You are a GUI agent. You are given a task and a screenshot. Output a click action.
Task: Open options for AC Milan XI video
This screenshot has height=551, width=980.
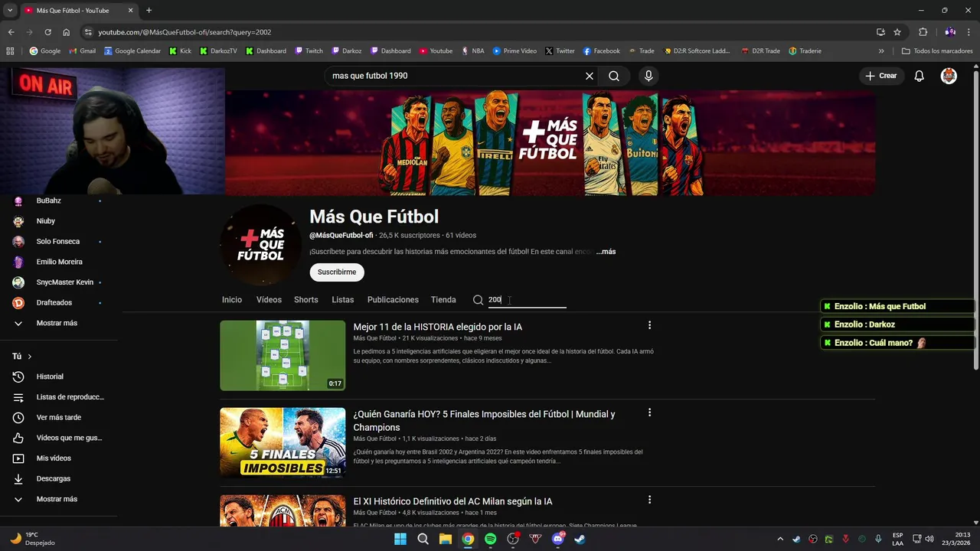[649, 500]
